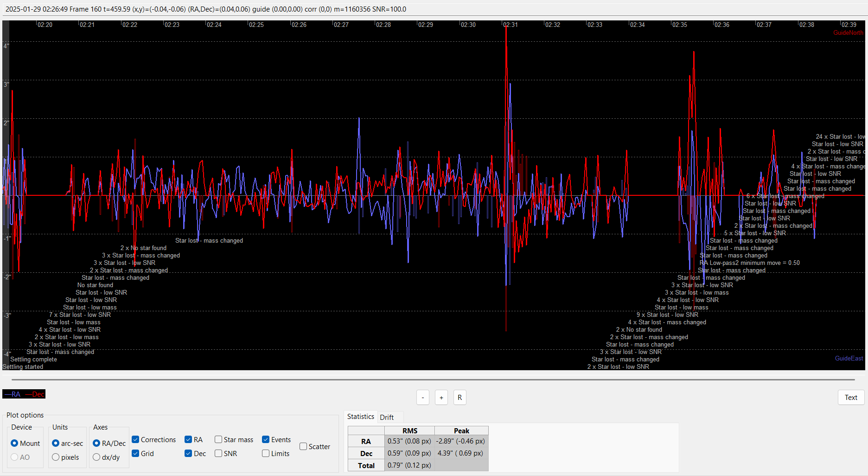
Task: Click the Total row header in statistics
Action: (x=366, y=465)
